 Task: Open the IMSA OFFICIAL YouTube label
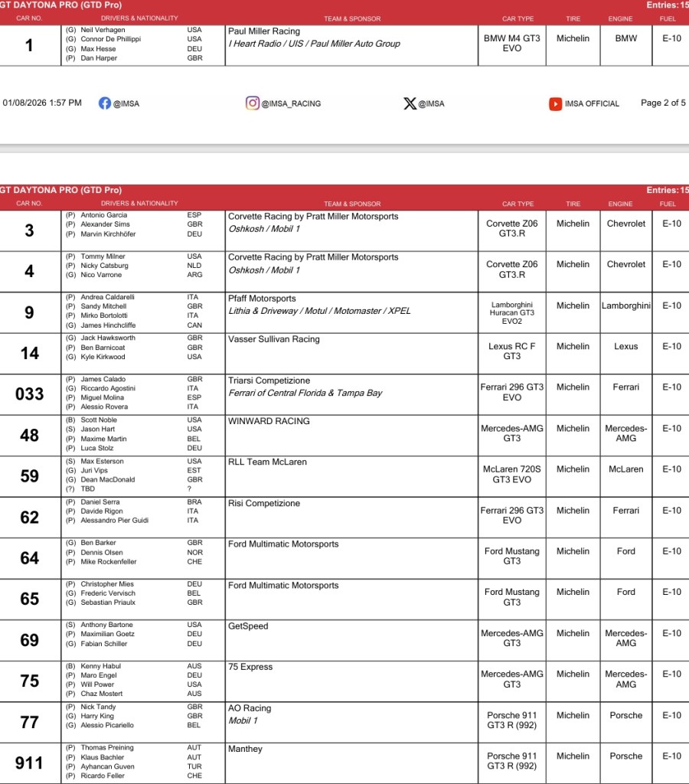click(592, 103)
